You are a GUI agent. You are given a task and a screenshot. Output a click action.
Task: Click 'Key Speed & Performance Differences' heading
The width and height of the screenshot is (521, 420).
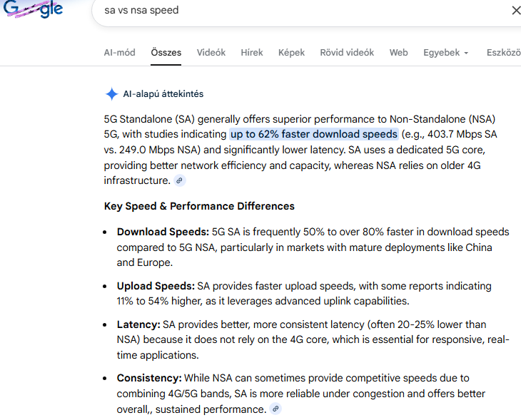pos(199,206)
